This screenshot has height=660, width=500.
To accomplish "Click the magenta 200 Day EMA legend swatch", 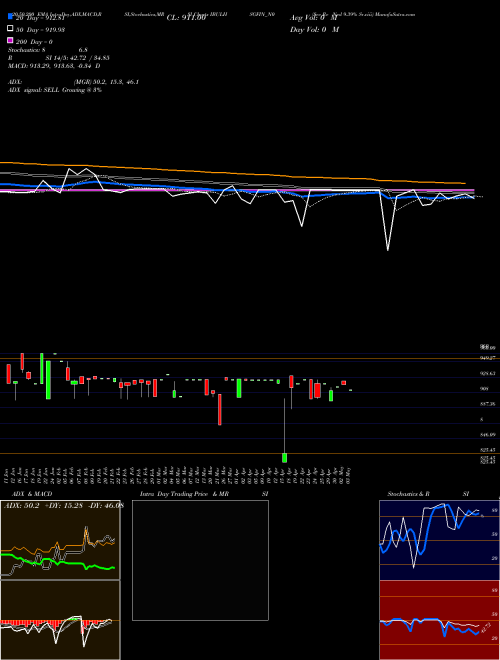I will [11, 40].
